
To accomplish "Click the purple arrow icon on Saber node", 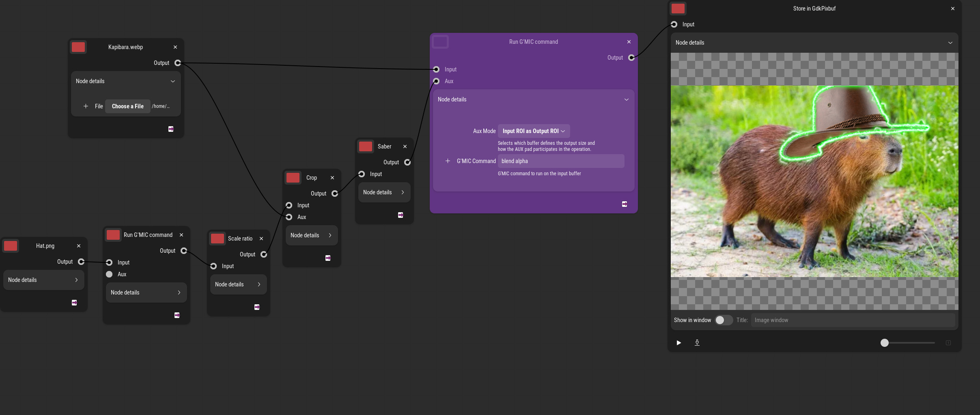I will [x=401, y=215].
